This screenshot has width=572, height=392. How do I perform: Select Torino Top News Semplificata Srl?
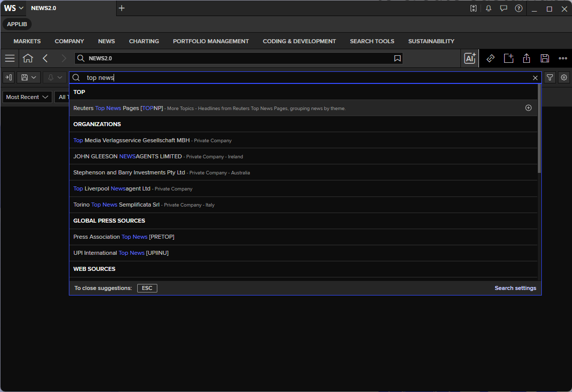303,205
